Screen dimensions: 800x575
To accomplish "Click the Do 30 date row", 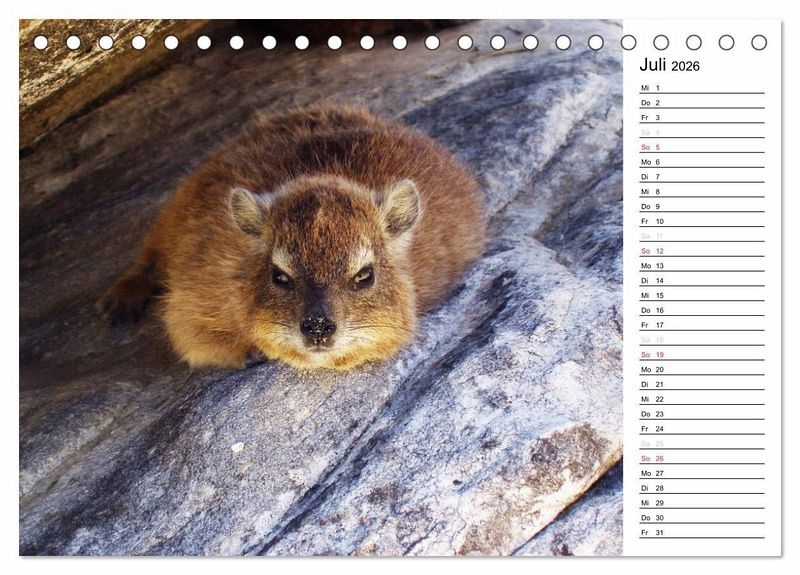I will pyautogui.click(x=701, y=517).
